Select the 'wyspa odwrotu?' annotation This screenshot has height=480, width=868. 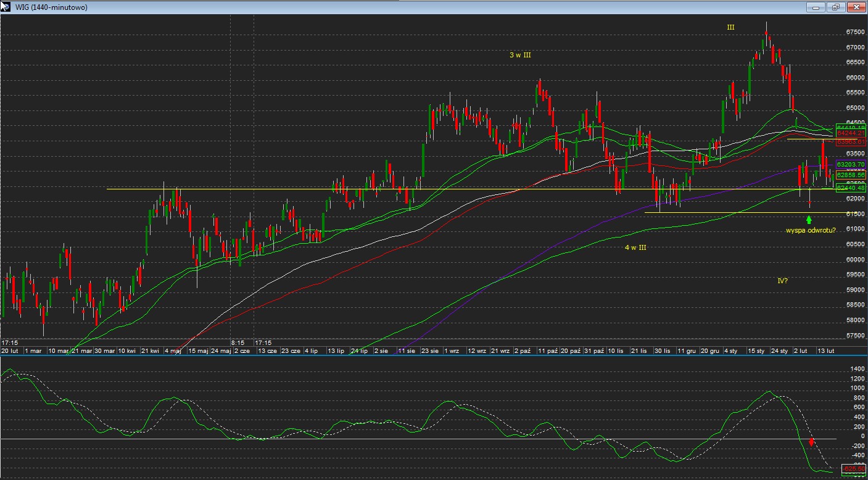(811, 230)
